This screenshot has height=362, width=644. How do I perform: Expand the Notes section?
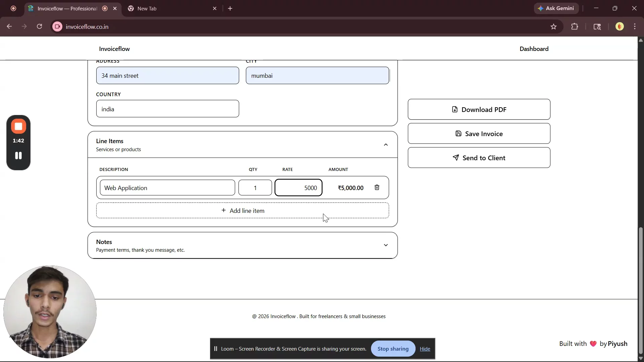[x=386, y=245]
